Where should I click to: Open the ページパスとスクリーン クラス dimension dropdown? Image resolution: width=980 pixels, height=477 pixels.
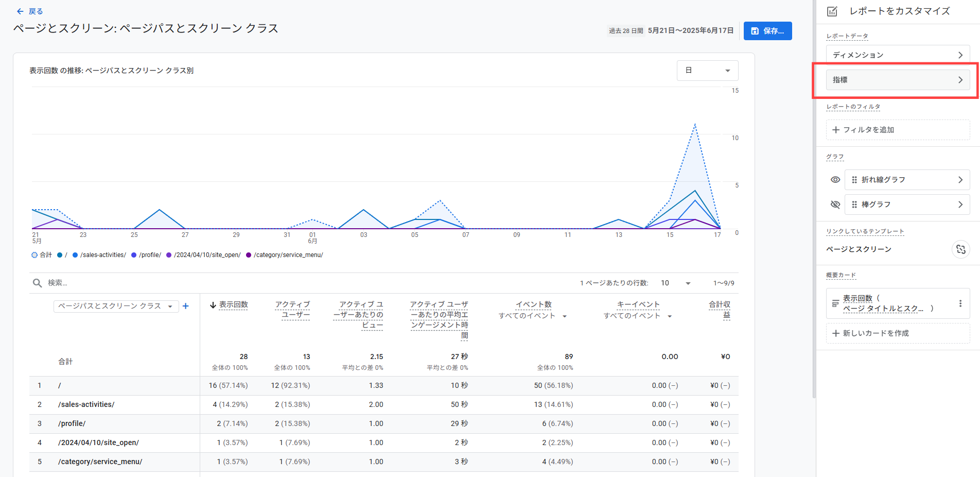pos(116,306)
